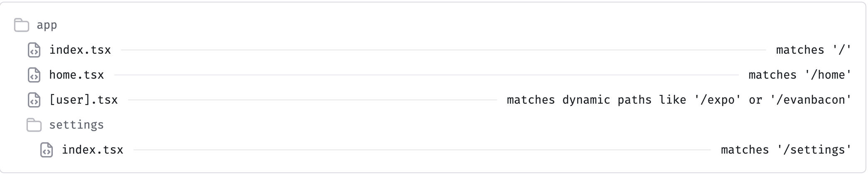The image size is (868, 174).
Task: Click the dynamic paths '/expo' or '/evanbacon' annotation
Action: [679, 100]
